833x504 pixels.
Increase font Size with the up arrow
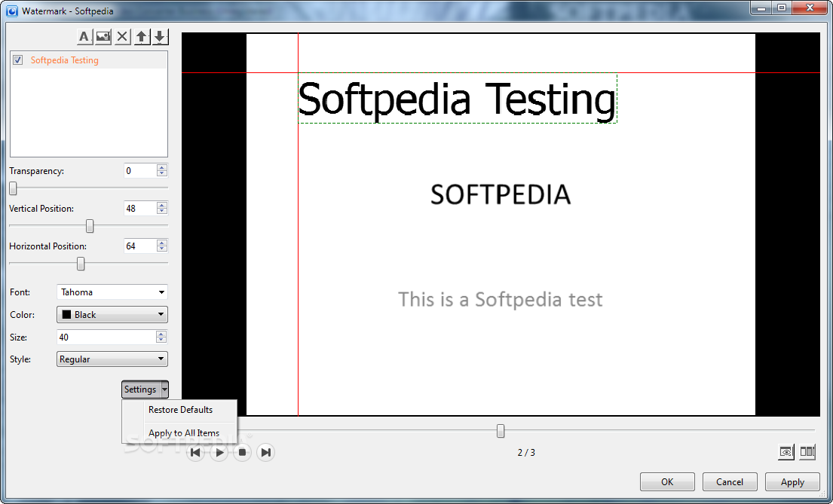coord(161,334)
